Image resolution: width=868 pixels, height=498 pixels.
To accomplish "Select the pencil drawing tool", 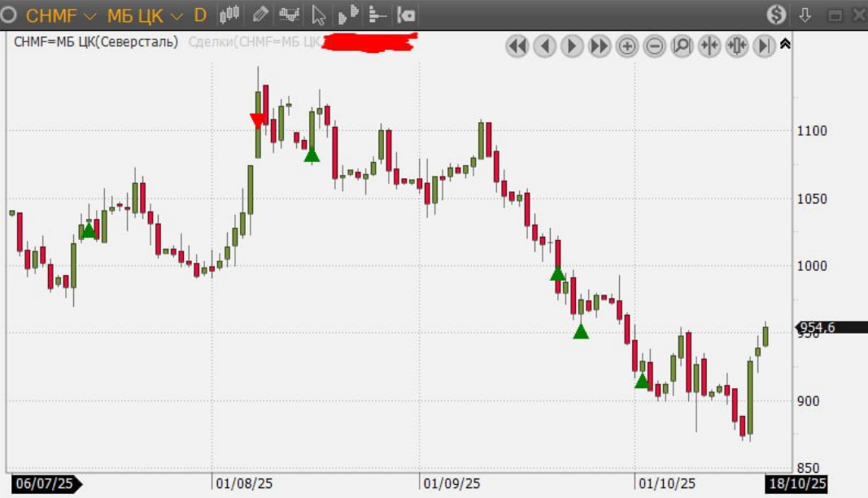I will pyautogui.click(x=260, y=15).
